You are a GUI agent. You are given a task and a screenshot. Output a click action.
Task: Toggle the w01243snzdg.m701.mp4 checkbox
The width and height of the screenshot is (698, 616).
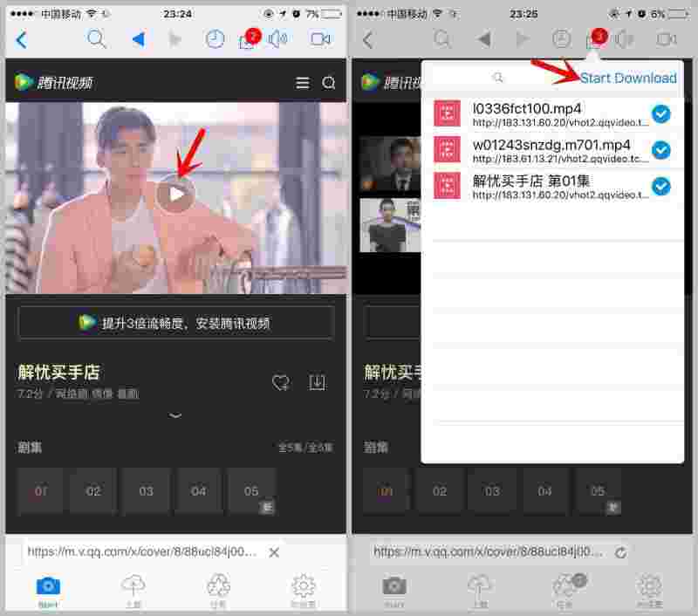click(x=661, y=150)
